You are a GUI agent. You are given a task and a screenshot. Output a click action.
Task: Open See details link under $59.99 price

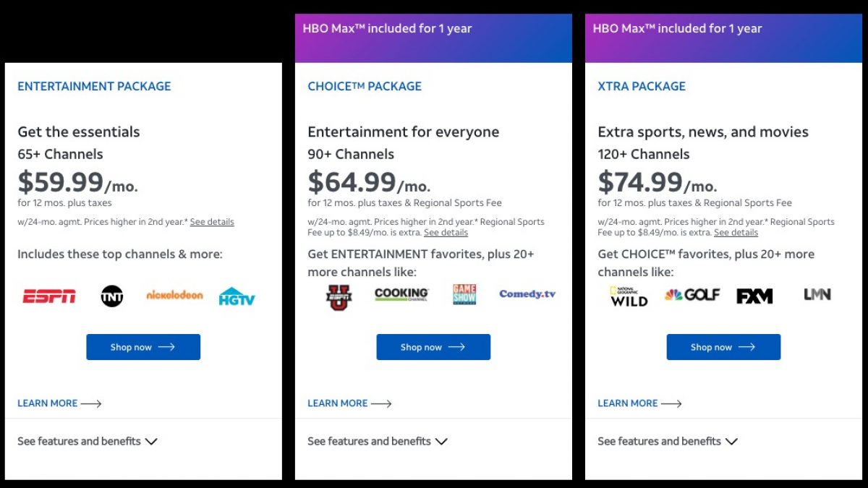coord(212,222)
